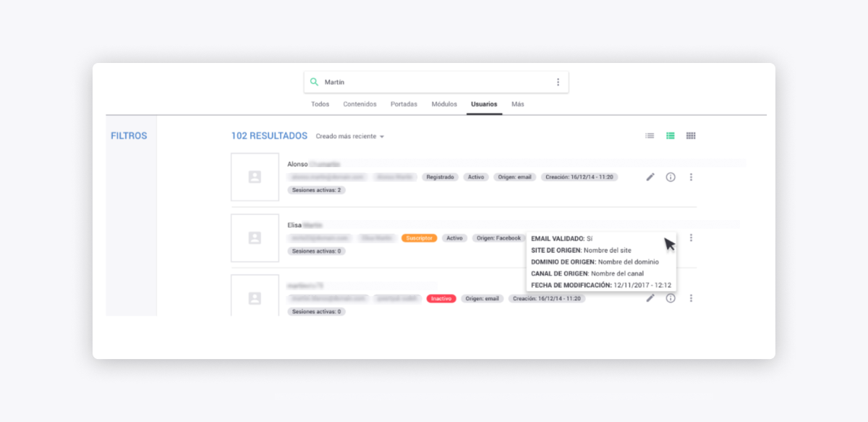Toggle the Suscriptor badge on Elisa's row
Screen dimensions: 868x422
point(420,237)
